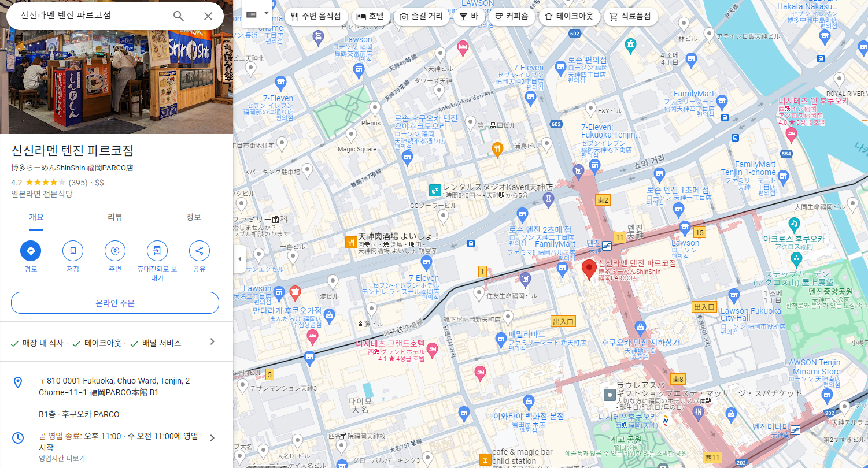Viewport: 868px width, 468px height.
Task: Click 니시테츠 그랜드호텔 hotel marker
Action: (x=432, y=350)
